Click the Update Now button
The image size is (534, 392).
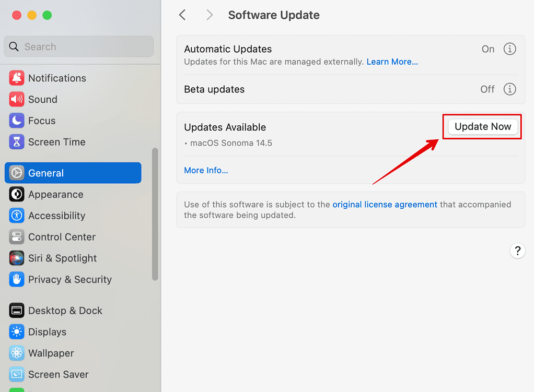click(483, 127)
